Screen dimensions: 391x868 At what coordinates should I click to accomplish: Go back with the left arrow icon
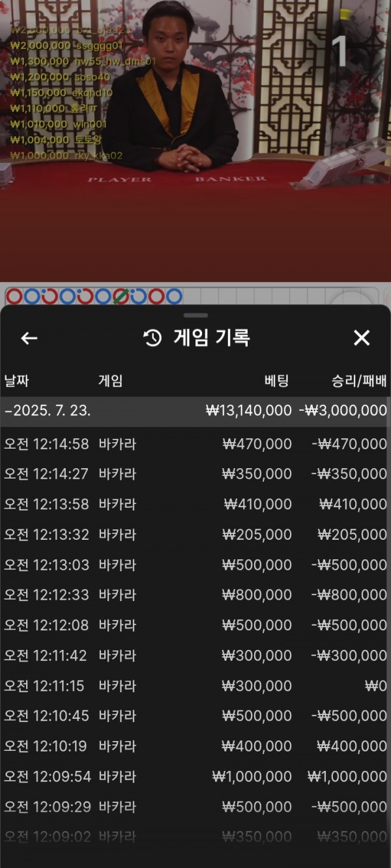pyautogui.click(x=29, y=338)
